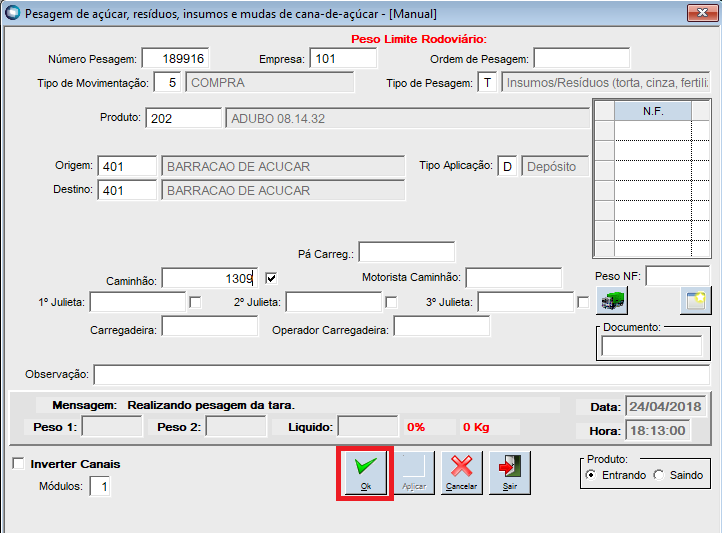Click the ADUBO 08.14.32 product description
722x533 pixels.
[407, 118]
